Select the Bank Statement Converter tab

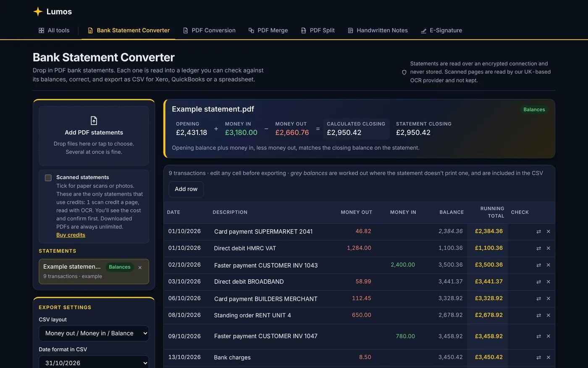coord(129,30)
